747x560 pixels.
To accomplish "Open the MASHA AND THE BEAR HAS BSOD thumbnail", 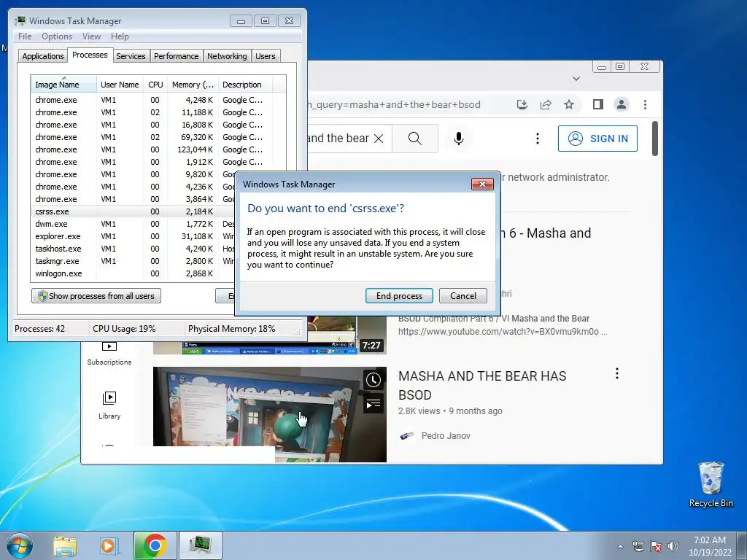I will (x=270, y=414).
